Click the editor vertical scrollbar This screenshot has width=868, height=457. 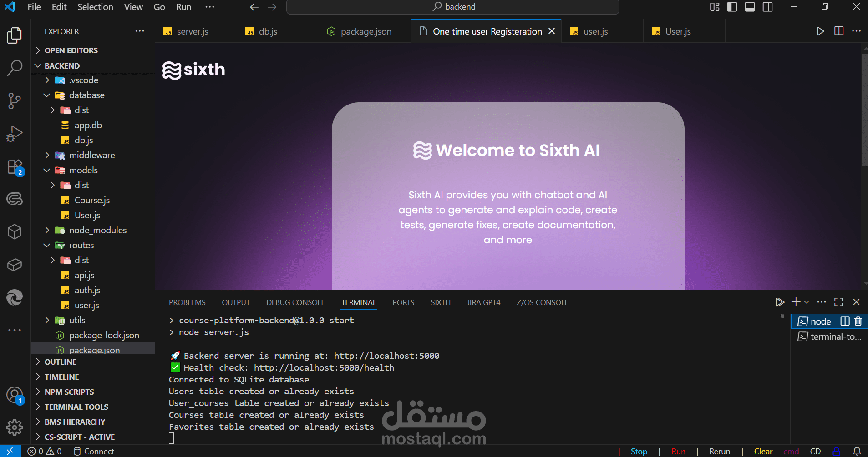(864, 110)
